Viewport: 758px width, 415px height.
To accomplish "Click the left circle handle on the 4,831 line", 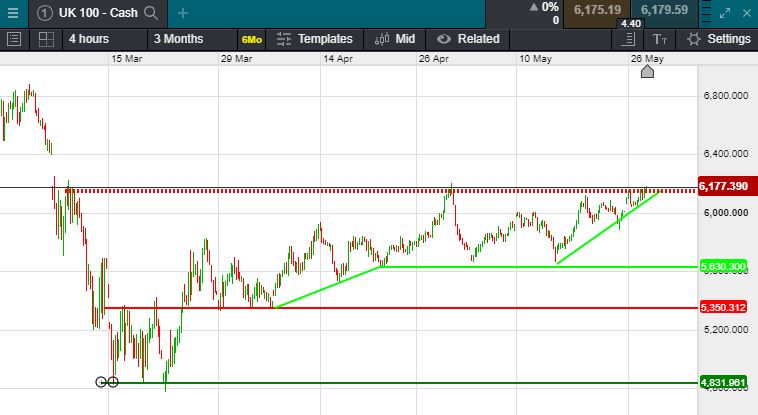I will [x=101, y=383].
